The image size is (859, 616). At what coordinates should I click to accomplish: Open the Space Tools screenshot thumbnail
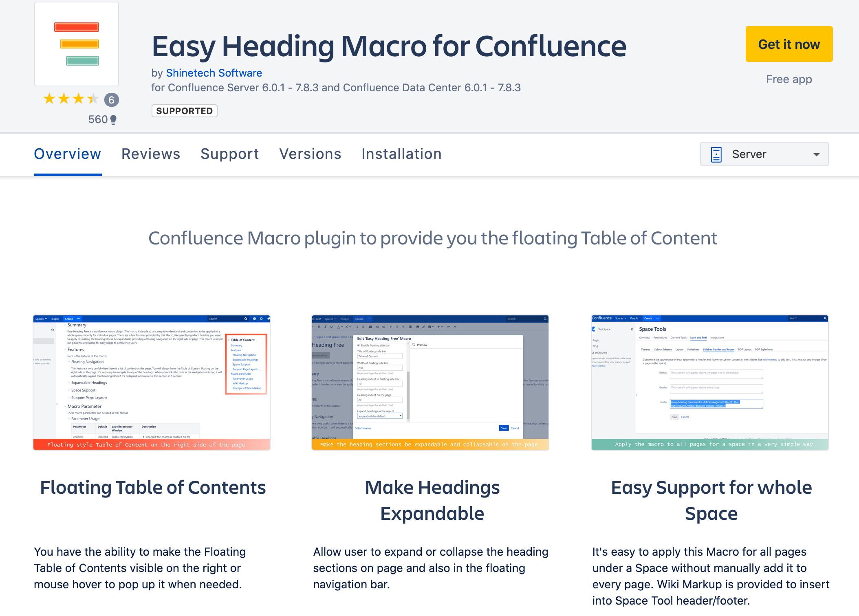pos(709,382)
